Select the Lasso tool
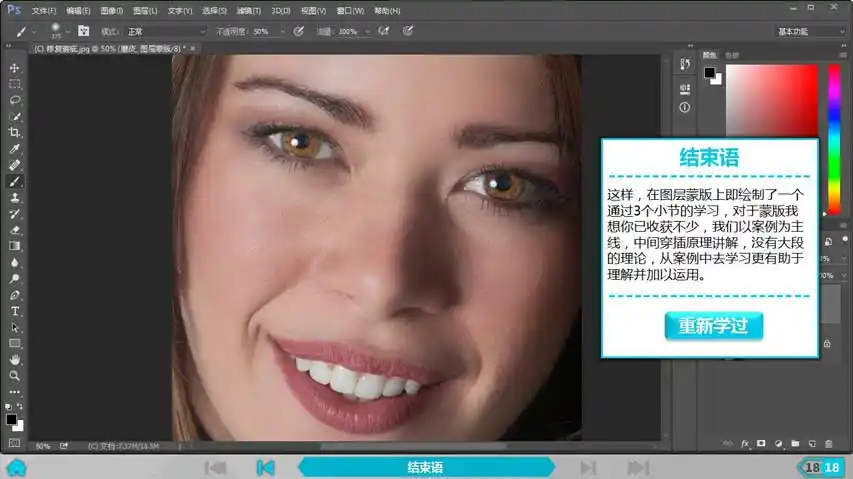This screenshot has width=853, height=479. [15, 100]
